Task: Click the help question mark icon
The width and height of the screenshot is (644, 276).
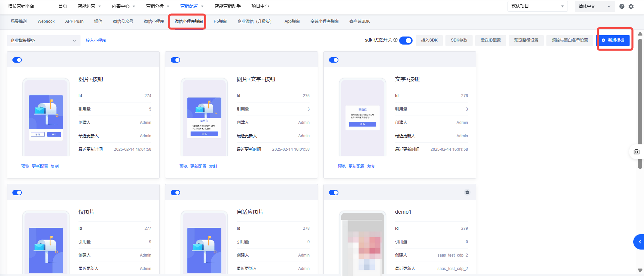Action: click(622, 6)
